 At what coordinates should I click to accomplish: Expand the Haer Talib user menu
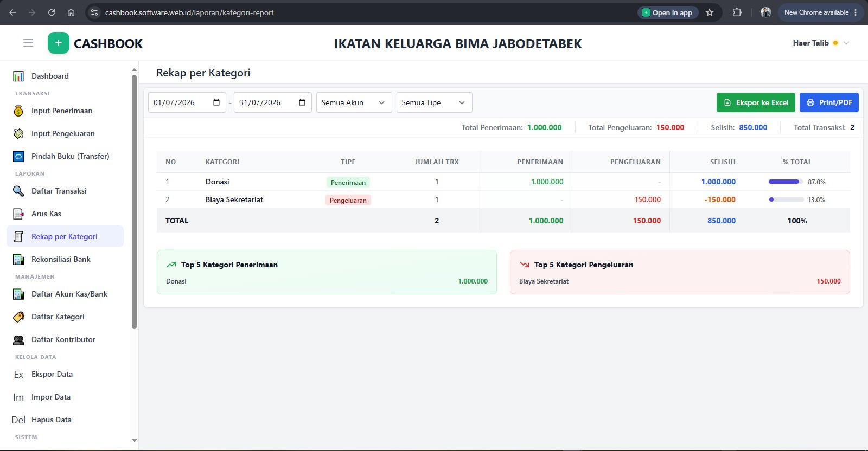point(821,43)
